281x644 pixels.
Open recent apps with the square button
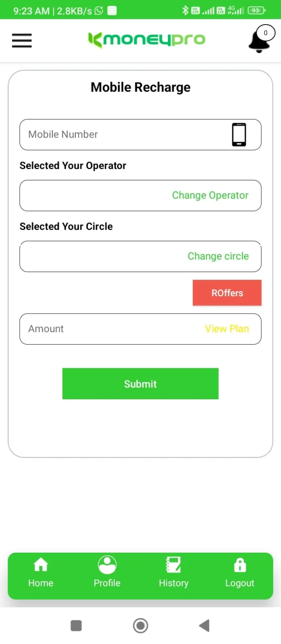coord(76,625)
